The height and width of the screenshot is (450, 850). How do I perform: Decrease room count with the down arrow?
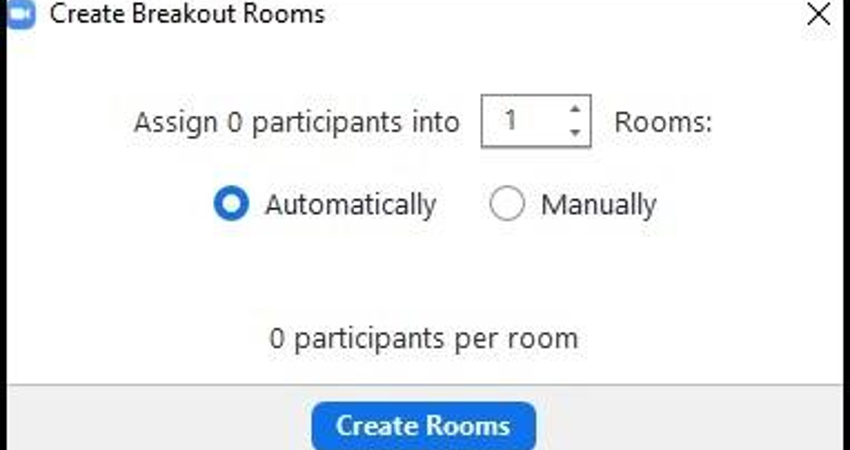pos(574,132)
